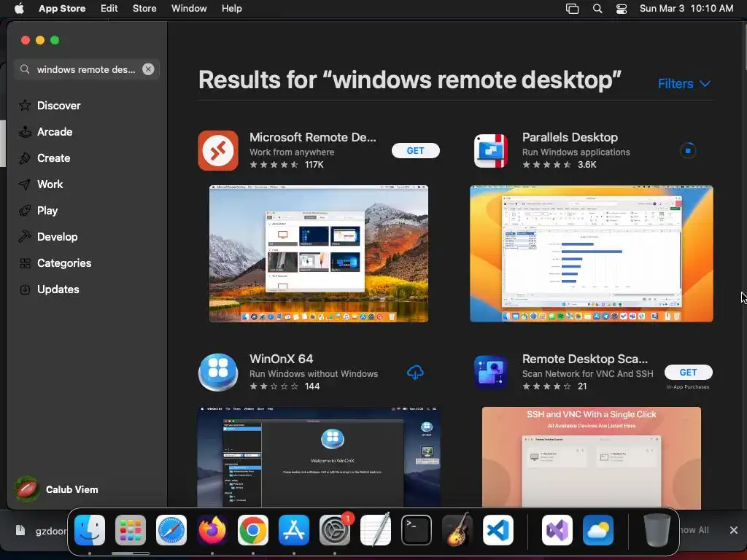The width and height of the screenshot is (747, 560).
Task: Open the Store menu
Action: point(144,9)
